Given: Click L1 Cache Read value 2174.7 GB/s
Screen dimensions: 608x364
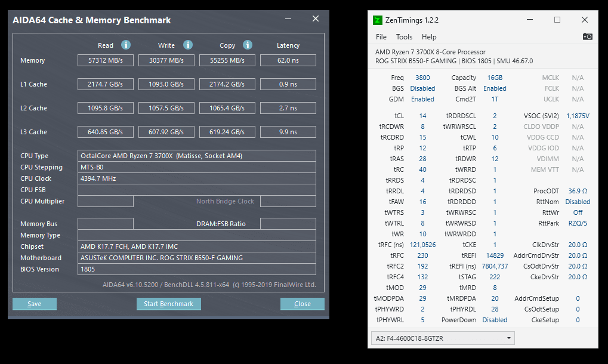Looking at the screenshot, I should [106, 84].
